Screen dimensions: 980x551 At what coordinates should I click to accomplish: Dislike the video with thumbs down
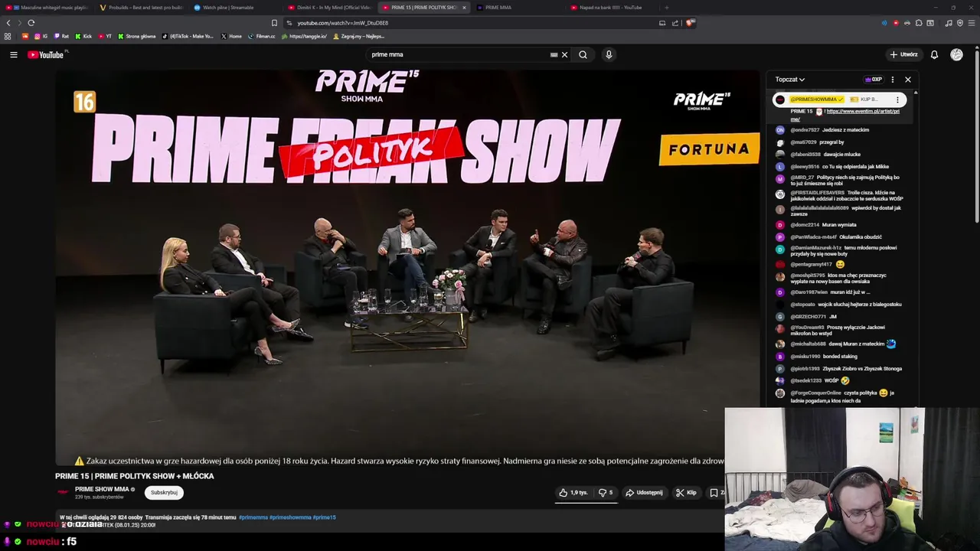click(605, 493)
